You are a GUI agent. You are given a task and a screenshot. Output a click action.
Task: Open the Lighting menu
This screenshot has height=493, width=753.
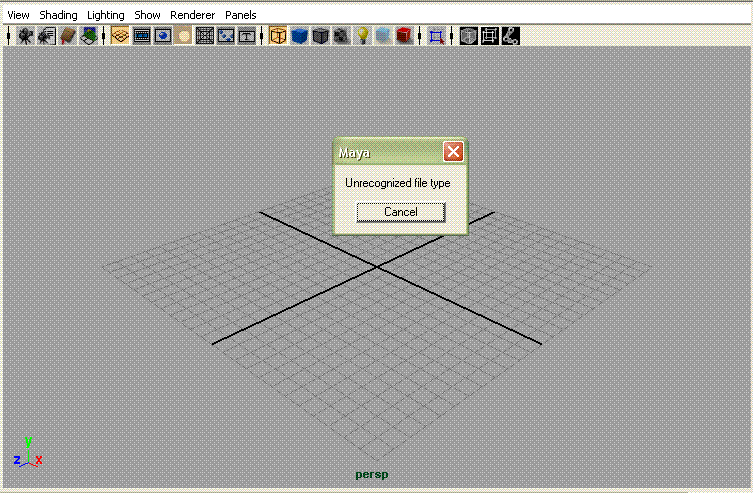tap(106, 15)
